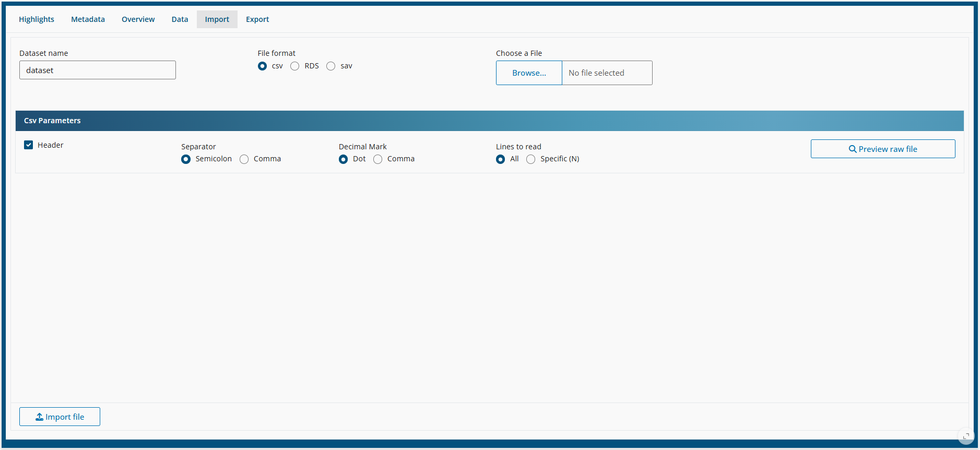Open the Highlights tab
This screenshot has width=980, height=450.
[x=37, y=19]
